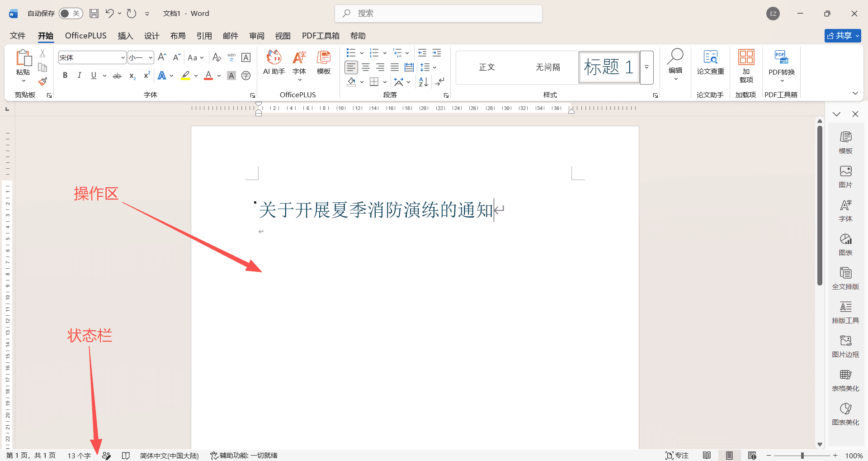Image resolution: width=868 pixels, height=461 pixels.
Task: Open the numbering list dropdown arrow
Action: [385, 53]
